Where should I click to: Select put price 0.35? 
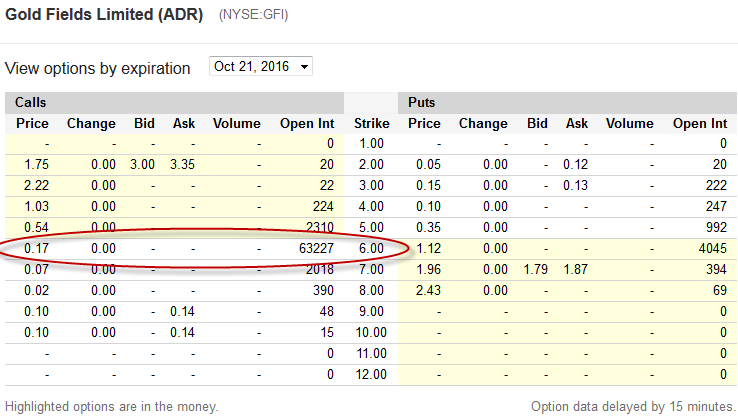428,227
